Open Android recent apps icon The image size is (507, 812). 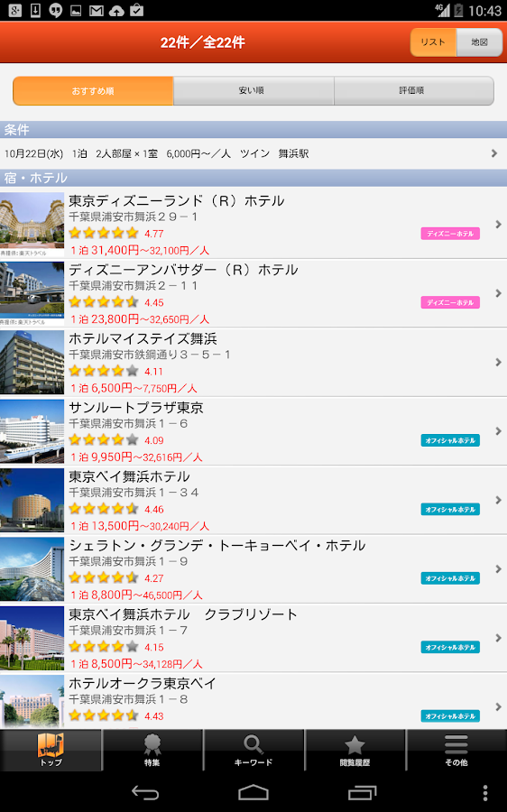(362, 792)
